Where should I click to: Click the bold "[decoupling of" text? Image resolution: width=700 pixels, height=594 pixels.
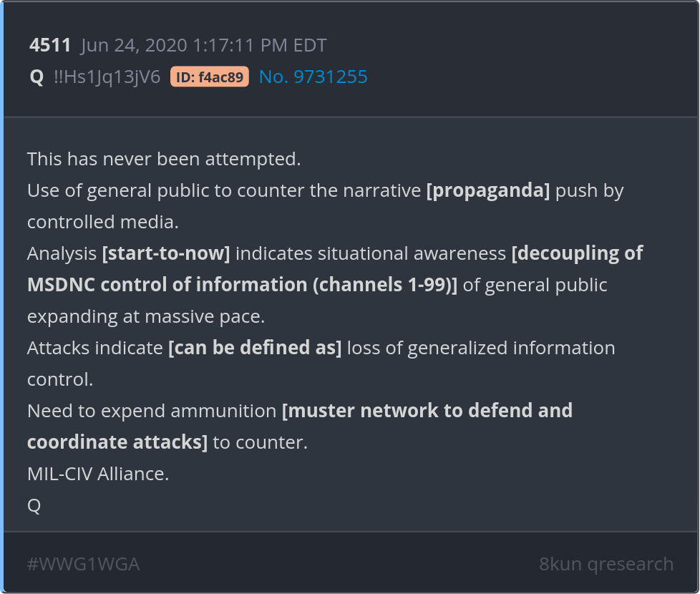pos(577,253)
